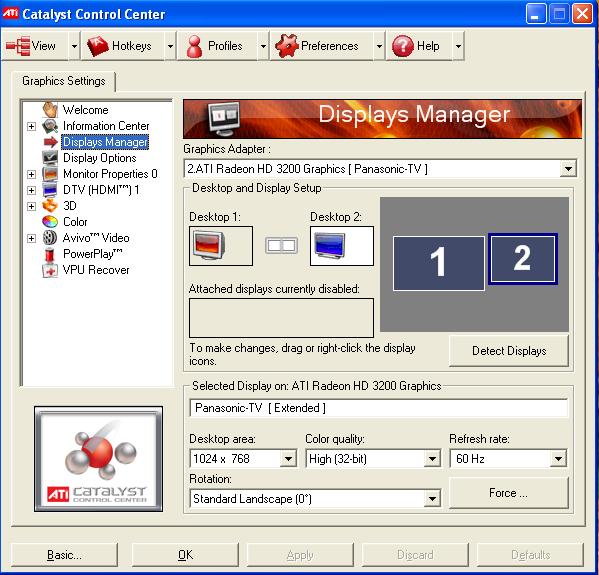
Task: Open the View dropdown arrow
Action: point(74,46)
